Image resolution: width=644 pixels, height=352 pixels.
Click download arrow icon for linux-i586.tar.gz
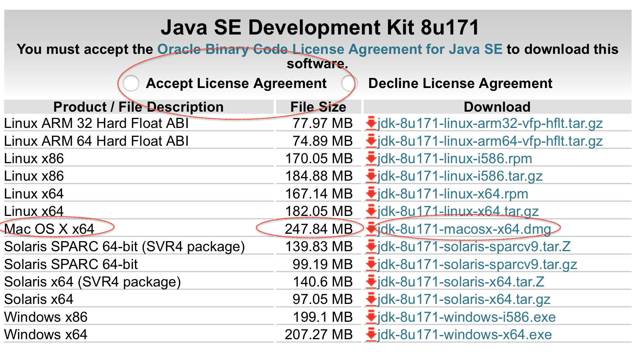coord(371,176)
